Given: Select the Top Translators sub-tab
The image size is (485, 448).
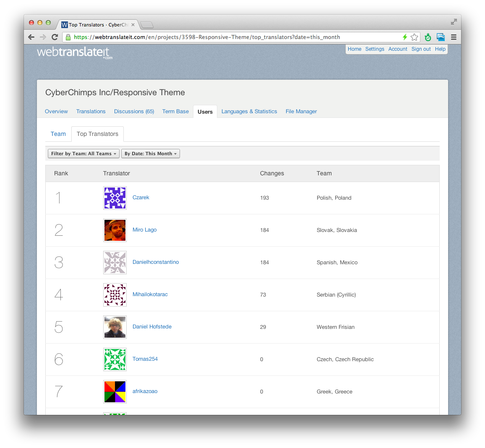Looking at the screenshot, I should pyautogui.click(x=97, y=134).
